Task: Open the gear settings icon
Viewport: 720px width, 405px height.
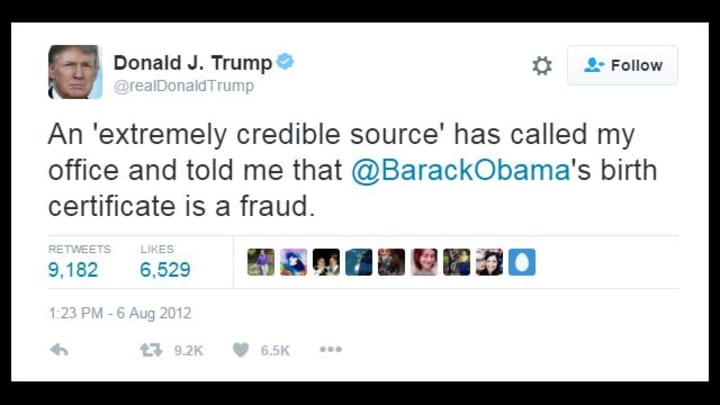Action: 542,66
